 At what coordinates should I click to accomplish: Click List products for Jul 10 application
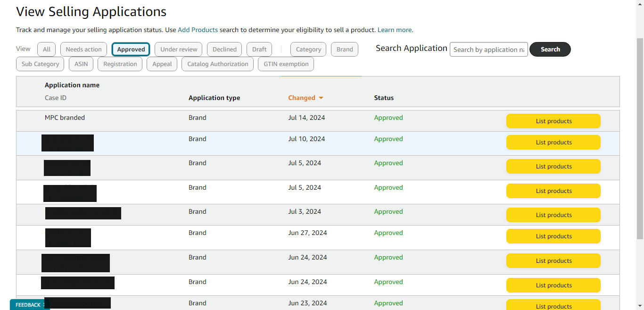[x=553, y=142]
